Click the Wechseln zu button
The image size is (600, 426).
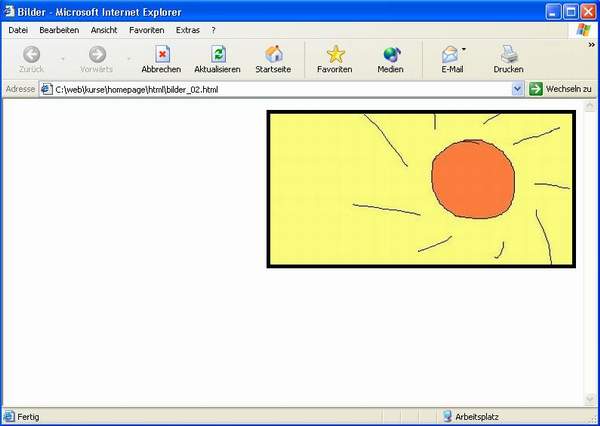(560, 89)
